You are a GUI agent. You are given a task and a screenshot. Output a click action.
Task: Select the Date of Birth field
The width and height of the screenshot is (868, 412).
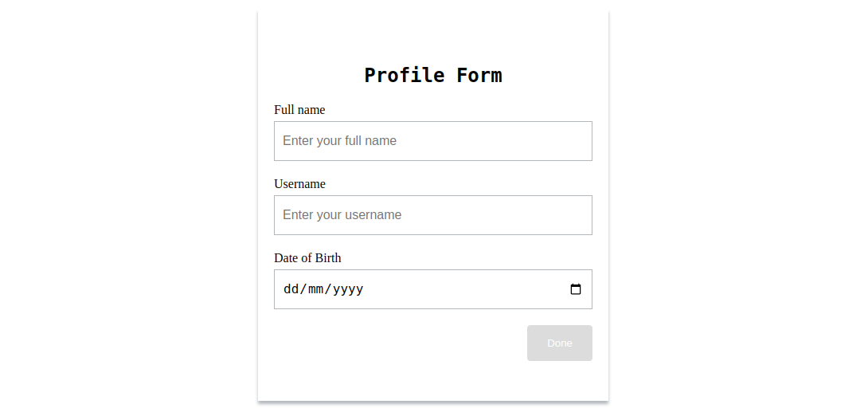(433, 289)
